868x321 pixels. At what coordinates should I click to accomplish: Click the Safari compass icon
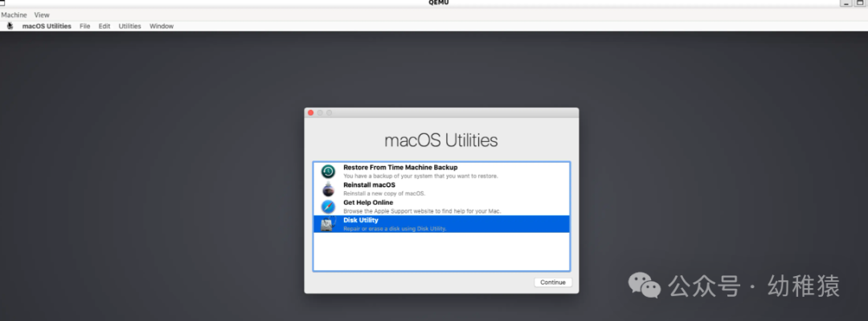pyautogui.click(x=328, y=206)
